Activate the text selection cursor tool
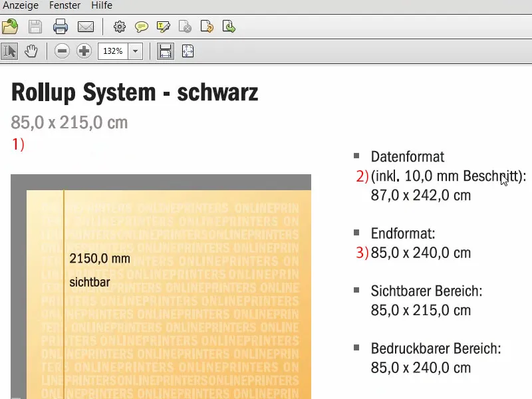Screen dimensions: 532x399 point(9,51)
